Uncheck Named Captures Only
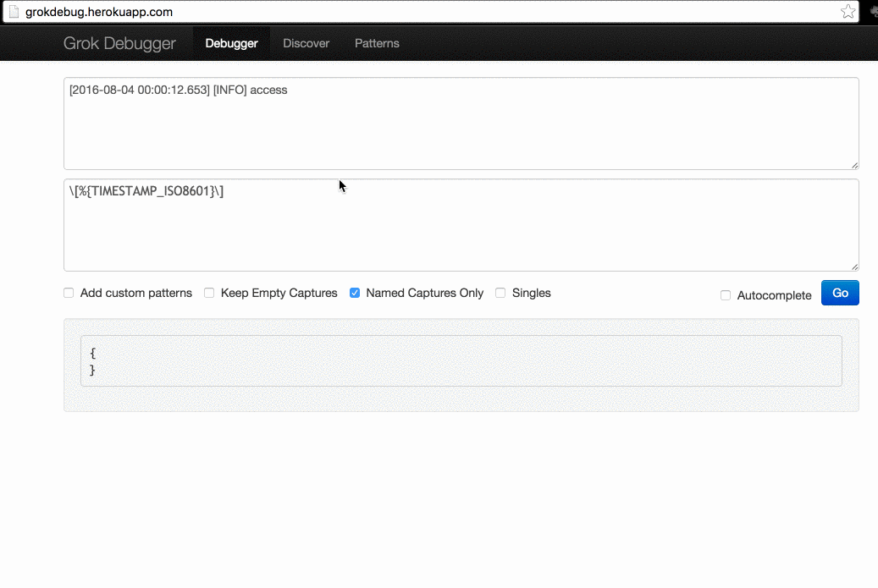 [355, 293]
